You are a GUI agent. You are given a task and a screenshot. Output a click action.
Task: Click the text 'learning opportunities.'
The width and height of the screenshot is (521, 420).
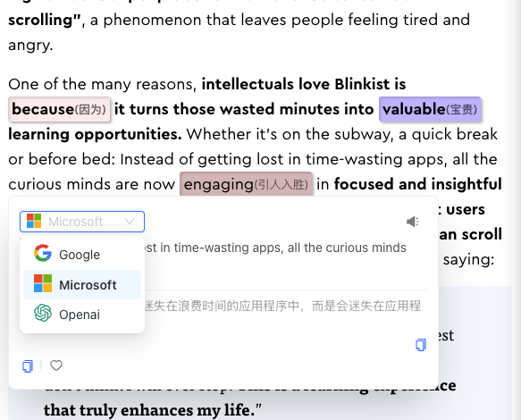point(95,135)
